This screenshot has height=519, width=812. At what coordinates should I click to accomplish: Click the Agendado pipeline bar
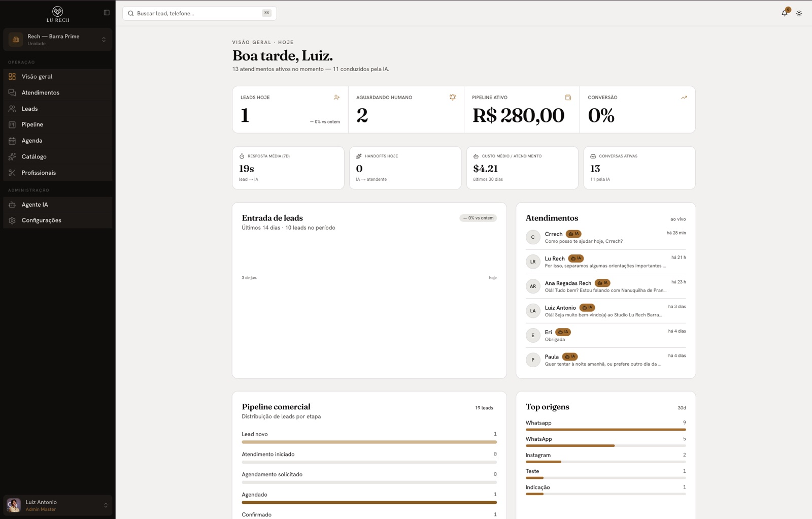pos(369,502)
